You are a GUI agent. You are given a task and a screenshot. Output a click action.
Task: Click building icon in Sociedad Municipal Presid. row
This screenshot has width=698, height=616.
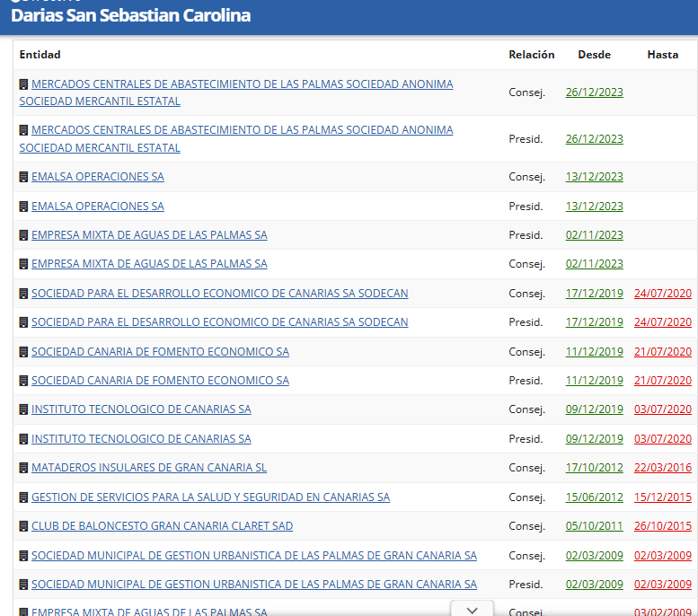pos(23,585)
